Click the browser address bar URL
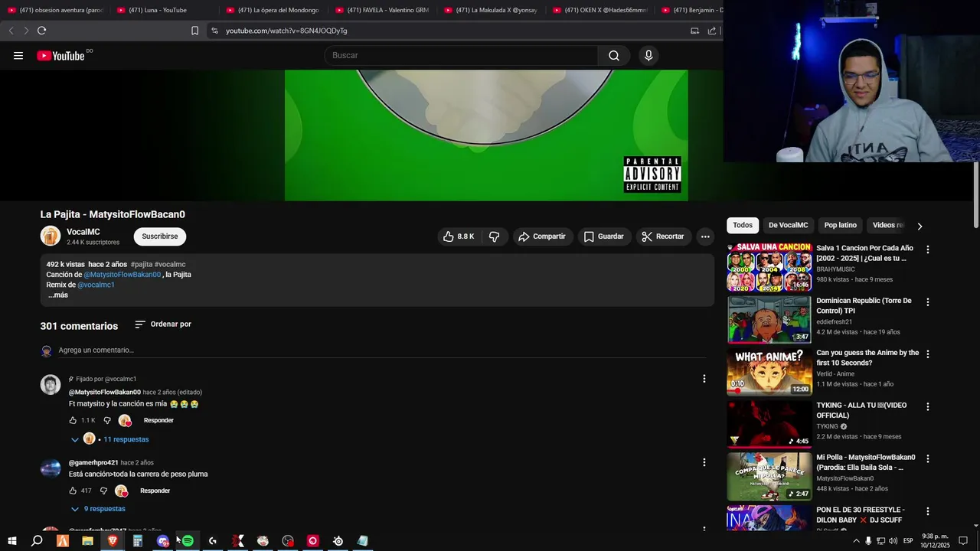The width and height of the screenshot is (980, 551). (286, 31)
